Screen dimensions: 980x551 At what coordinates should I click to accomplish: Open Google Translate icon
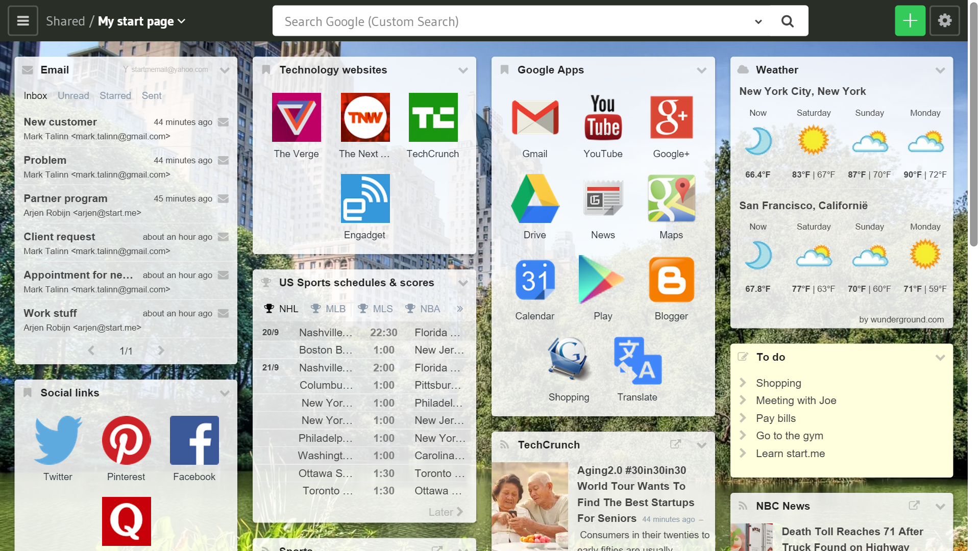[x=637, y=361]
